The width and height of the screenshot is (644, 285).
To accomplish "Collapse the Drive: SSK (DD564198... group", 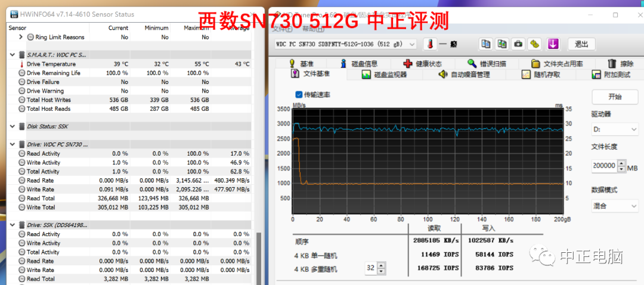I will [x=12, y=225].
